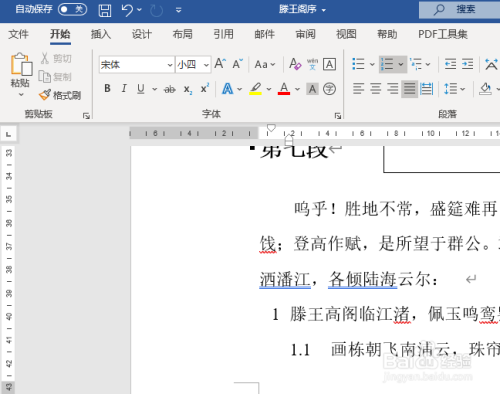Open the font dialog launcher
This screenshot has height=394, width=500.
click(338, 116)
